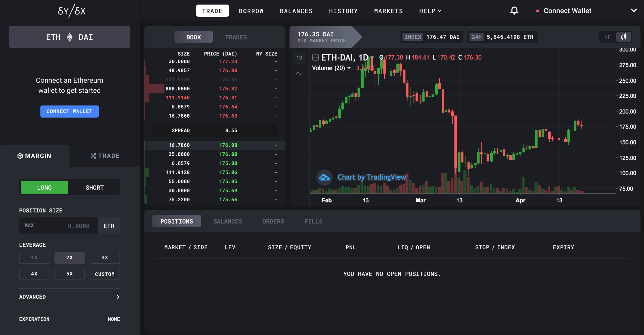Switch position side to SHORT

pos(94,187)
